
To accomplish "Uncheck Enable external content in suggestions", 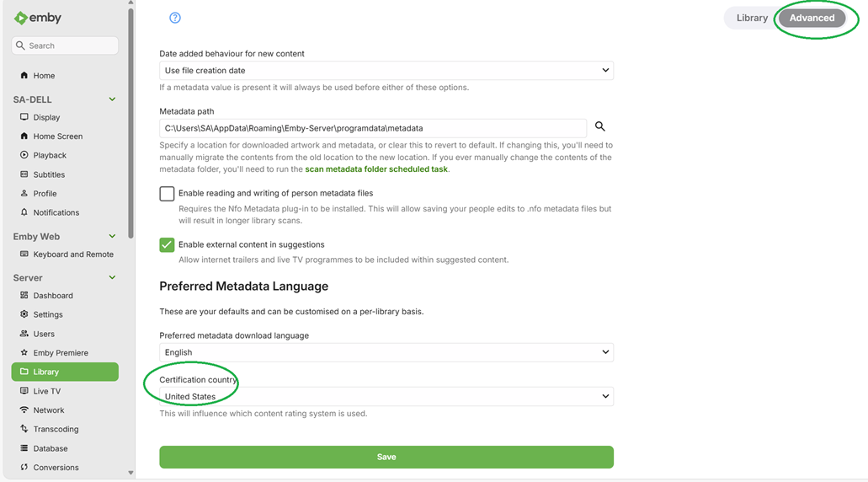I will (168, 244).
